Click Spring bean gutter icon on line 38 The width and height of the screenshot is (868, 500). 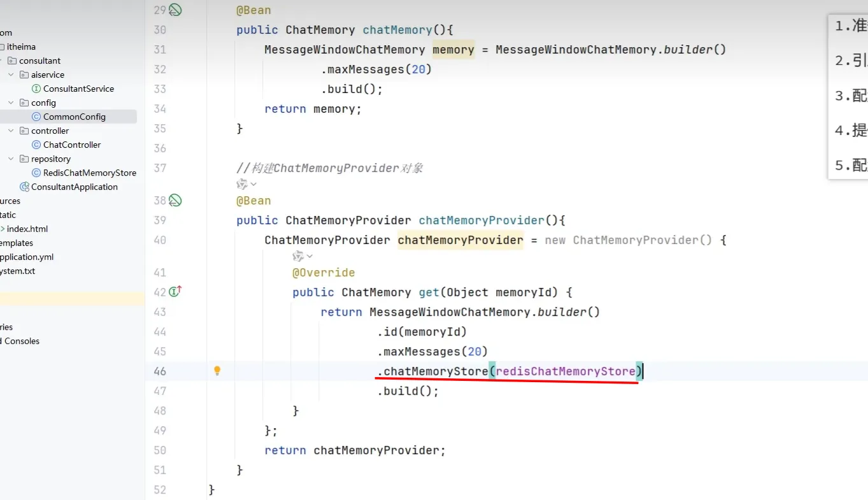[175, 201]
